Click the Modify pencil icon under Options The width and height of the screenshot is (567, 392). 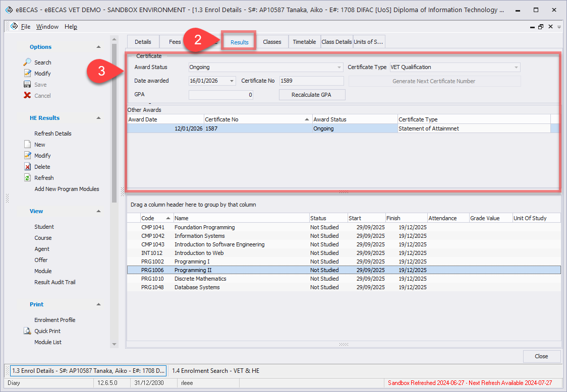coord(28,74)
